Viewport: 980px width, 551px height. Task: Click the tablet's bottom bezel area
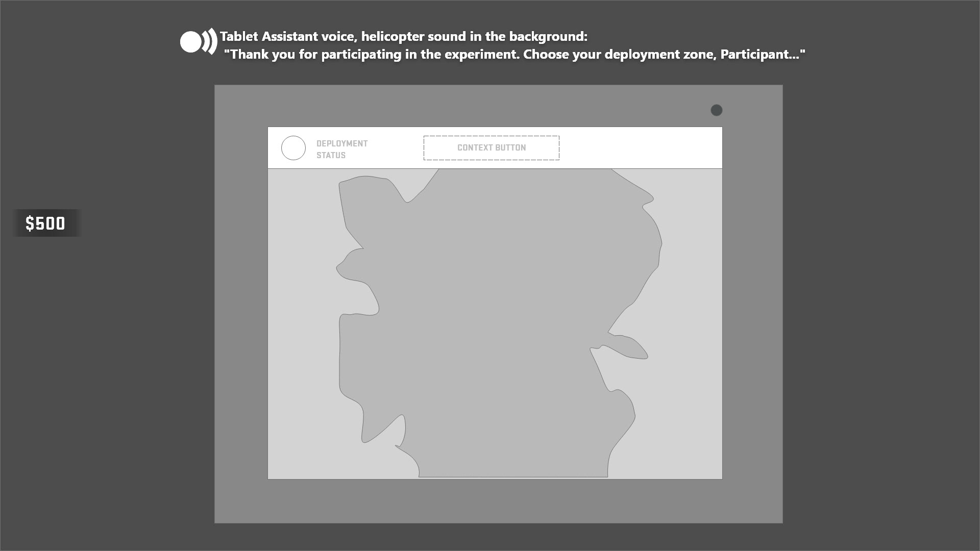click(x=498, y=501)
